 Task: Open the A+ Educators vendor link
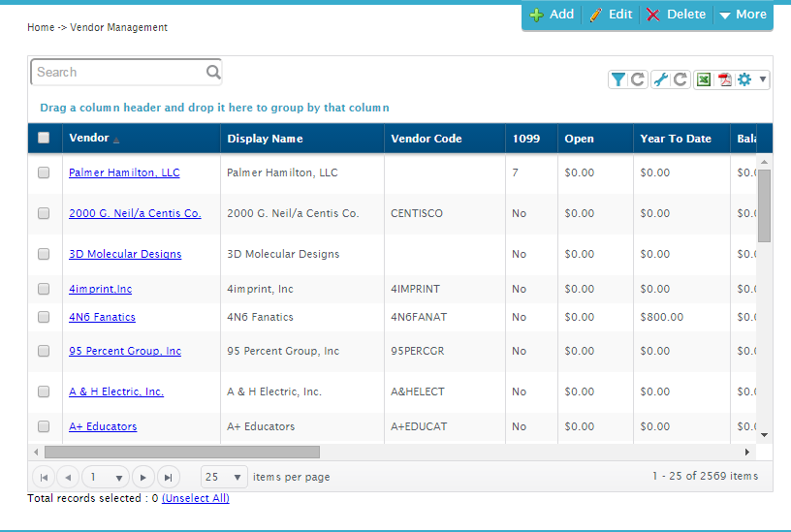[103, 426]
